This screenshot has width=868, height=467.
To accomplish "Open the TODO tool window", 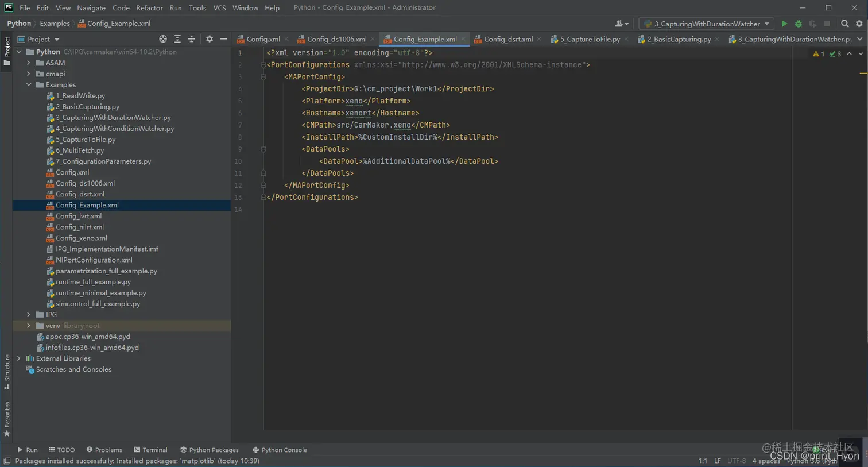I will point(62,450).
